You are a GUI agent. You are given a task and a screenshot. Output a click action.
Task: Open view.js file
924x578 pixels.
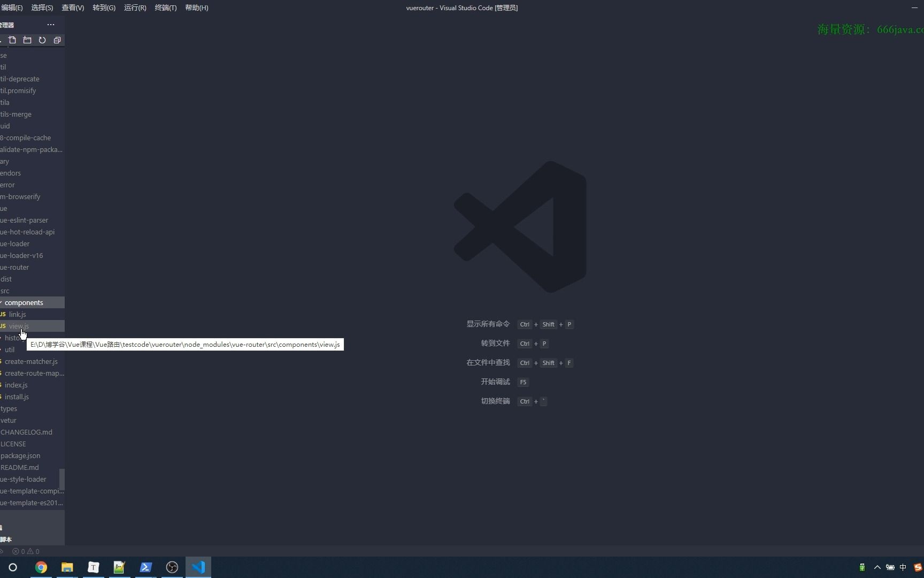(32, 326)
